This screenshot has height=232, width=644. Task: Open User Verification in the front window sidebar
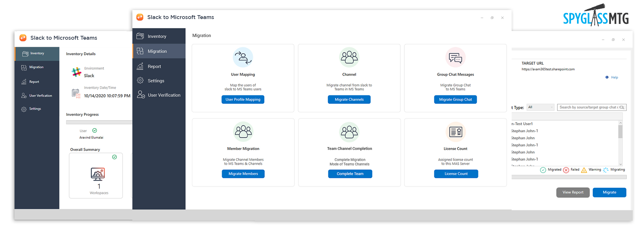159,95
